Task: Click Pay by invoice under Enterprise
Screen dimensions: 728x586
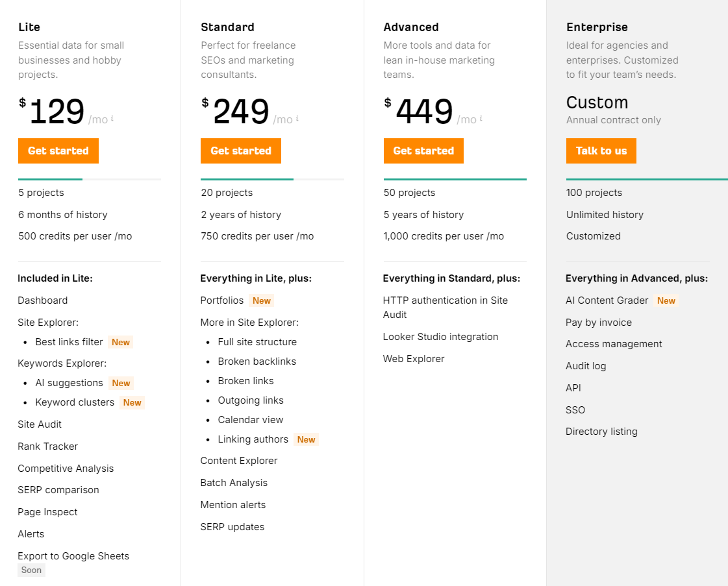Action: [x=599, y=322]
